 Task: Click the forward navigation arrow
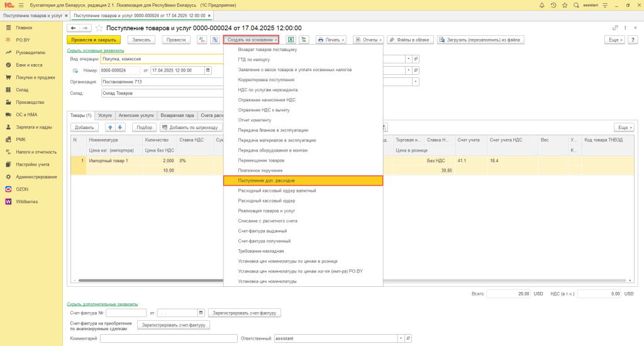(85, 28)
